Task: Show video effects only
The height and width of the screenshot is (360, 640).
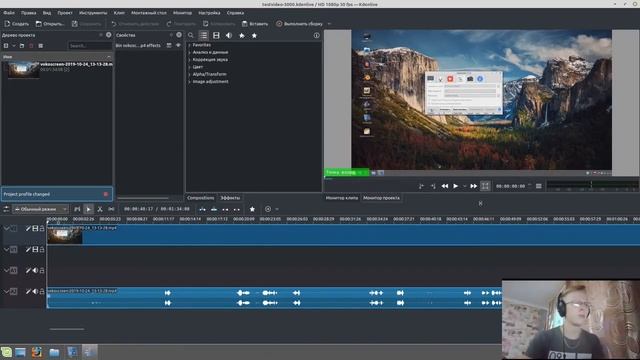Action: (x=216, y=36)
